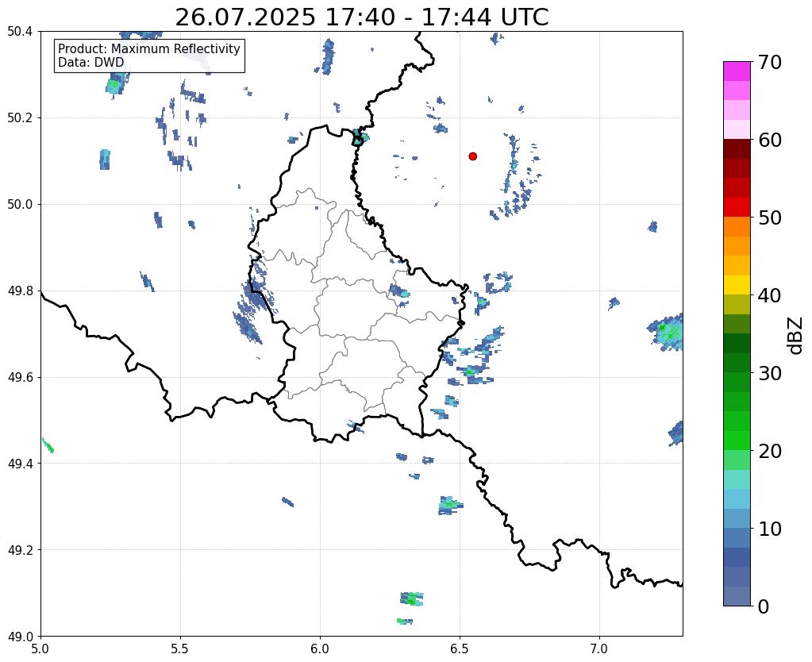
Task: Click the colorbar tick label 70
Action: point(770,62)
